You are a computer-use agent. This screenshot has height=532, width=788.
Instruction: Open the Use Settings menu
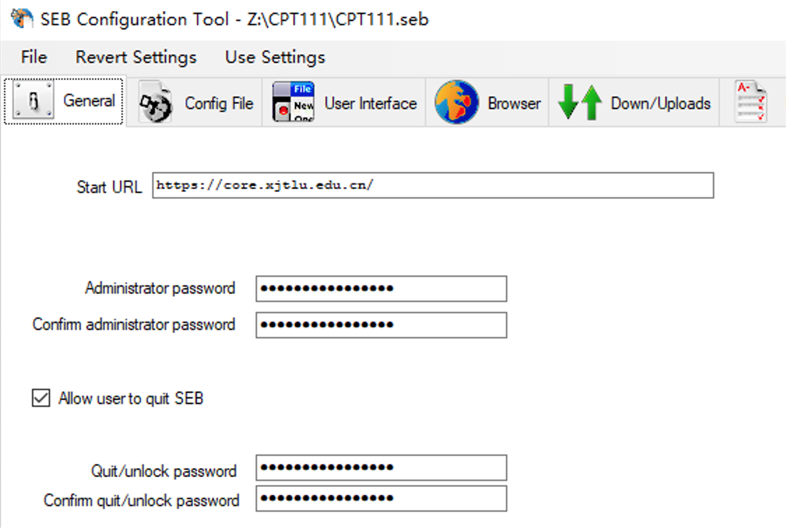pos(275,57)
